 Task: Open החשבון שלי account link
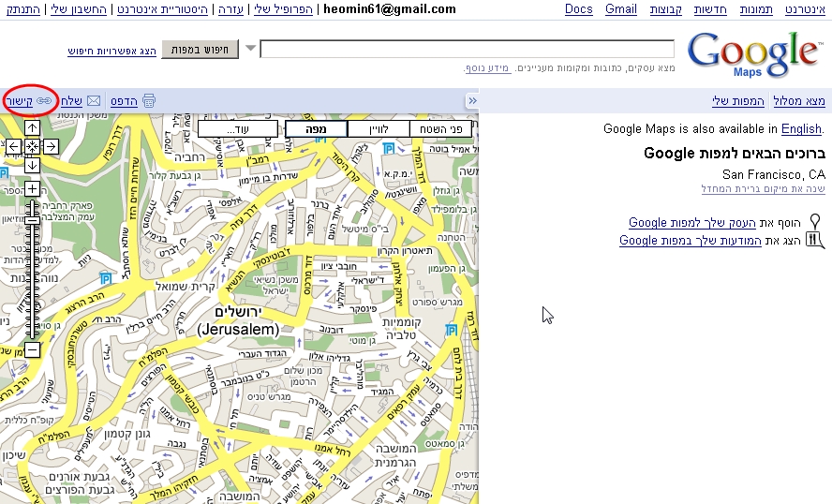pos(79,9)
